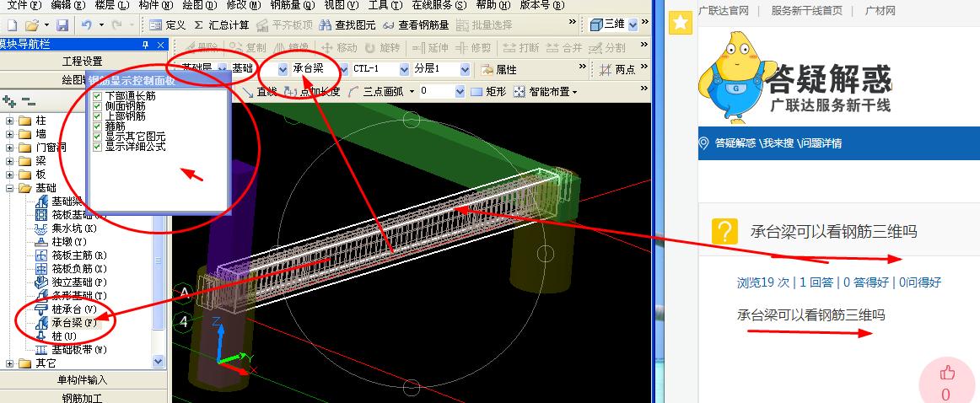Image resolution: width=980 pixels, height=403 pixels.
Task: Open 智能布置 smart layout tool
Action: [x=545, y=92]
